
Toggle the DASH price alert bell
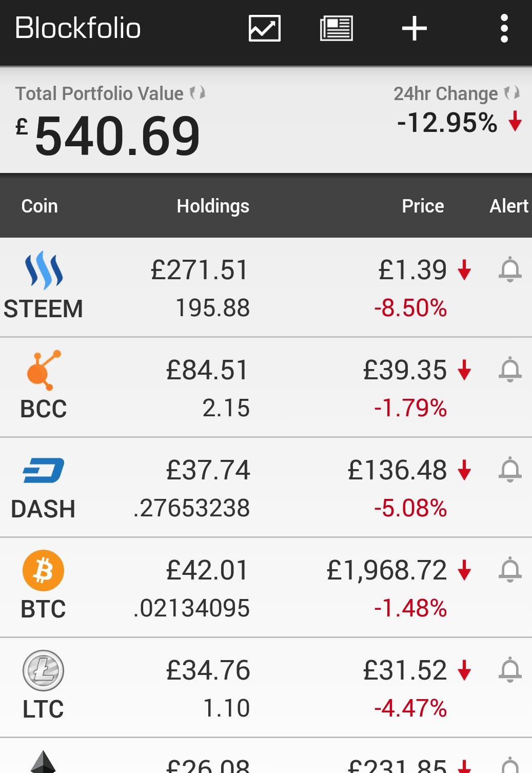coord(510,470)
